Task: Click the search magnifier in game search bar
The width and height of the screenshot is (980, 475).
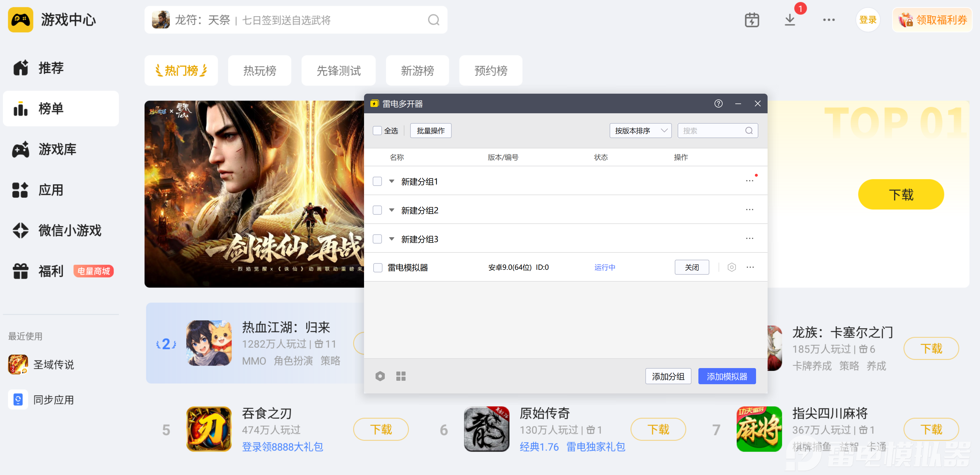Action: pyautogui.click(x=433, y=20)
